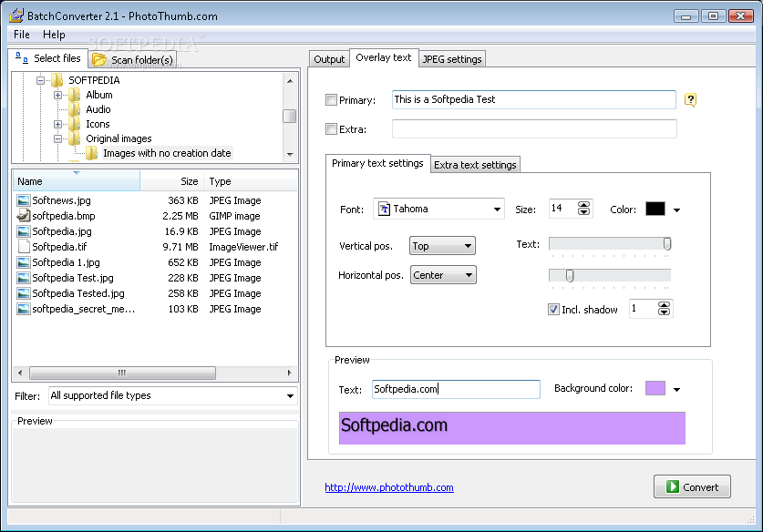Select the 2.25 MB size cell
The height and width of the screenshot is (532, 763).
tap(180, 216)
